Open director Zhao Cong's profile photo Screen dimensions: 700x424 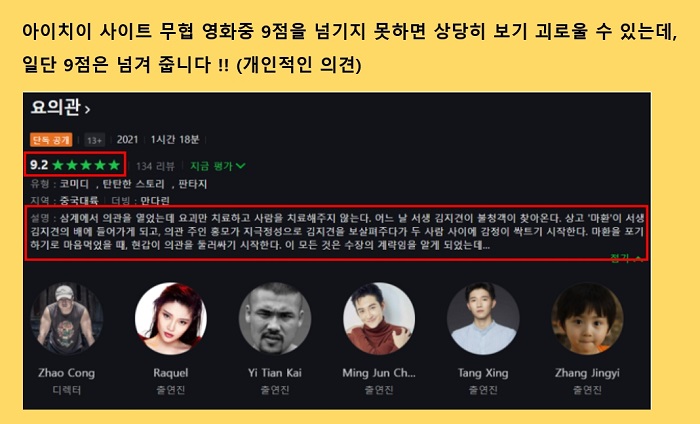[67, 318]
